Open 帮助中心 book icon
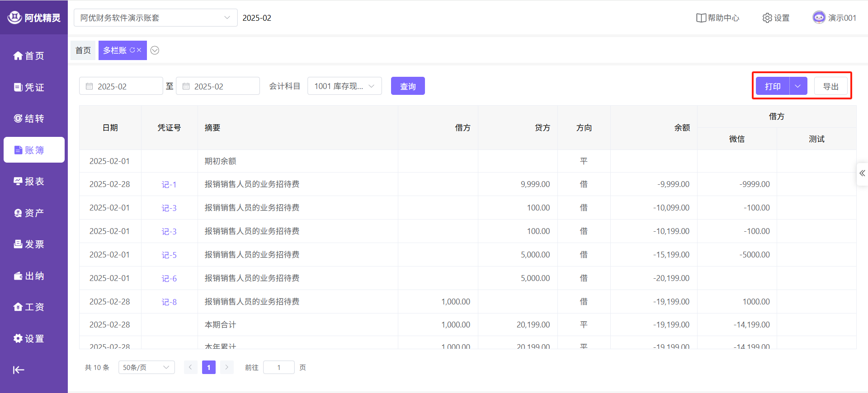This screenshot has height=393, width=868. tap(701, 18)
